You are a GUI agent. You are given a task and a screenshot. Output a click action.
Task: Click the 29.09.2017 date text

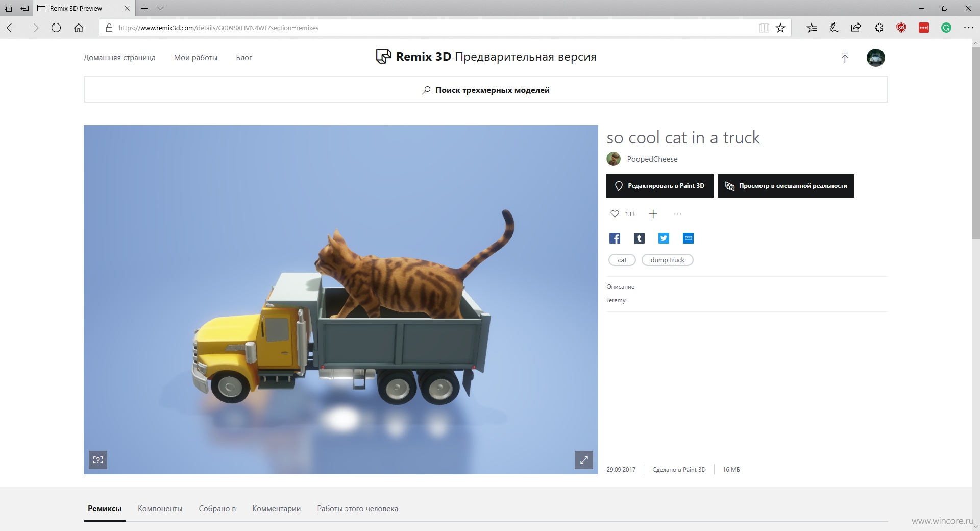coord(621,470)
